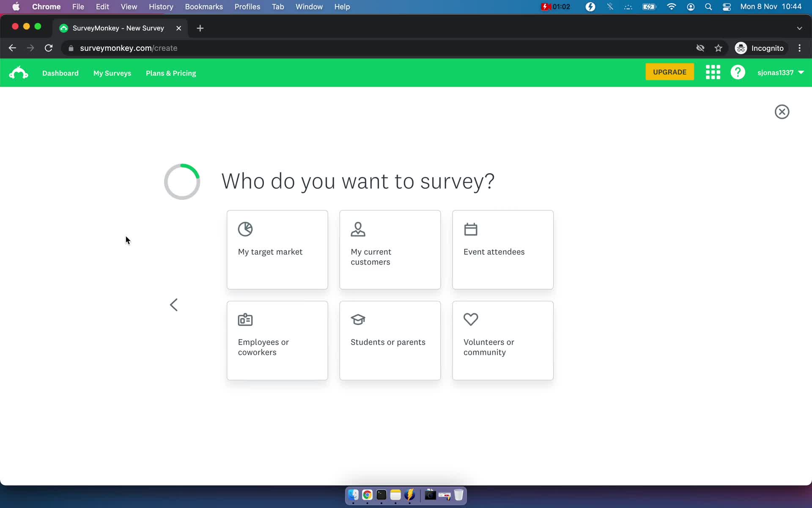Viewport: 812px width, 508px height.
Task: Select the 'Students or parents' survey option
Action: [x=390, y=340]
